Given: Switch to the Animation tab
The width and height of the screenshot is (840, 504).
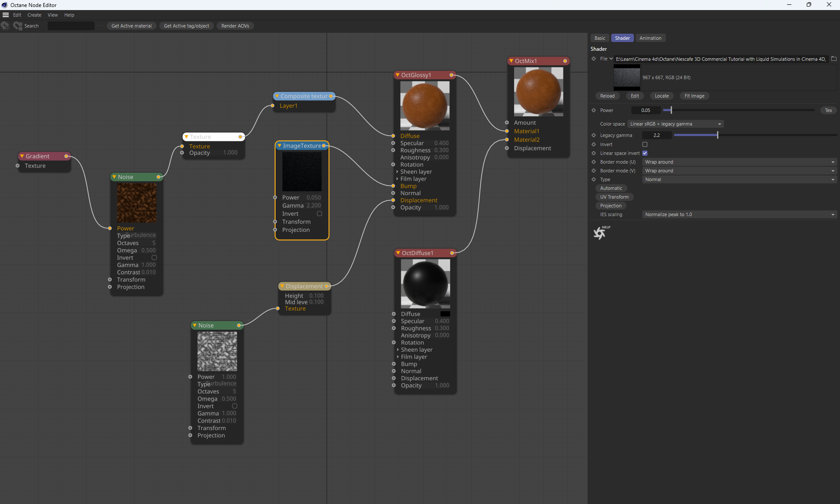Looking at the screenshot, I should coord(650,38).
